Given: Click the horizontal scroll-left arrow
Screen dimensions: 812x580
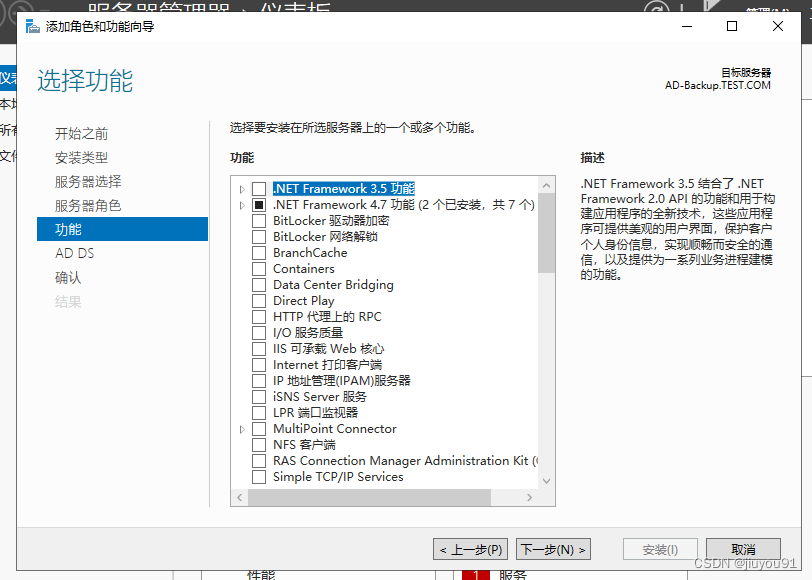Looking at the screenshot, I should tap(240, 498).
